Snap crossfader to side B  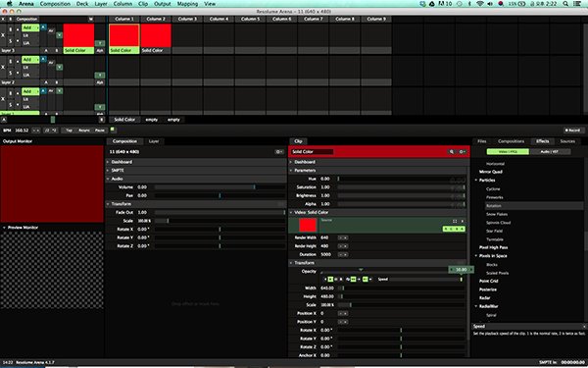(102, 120)
